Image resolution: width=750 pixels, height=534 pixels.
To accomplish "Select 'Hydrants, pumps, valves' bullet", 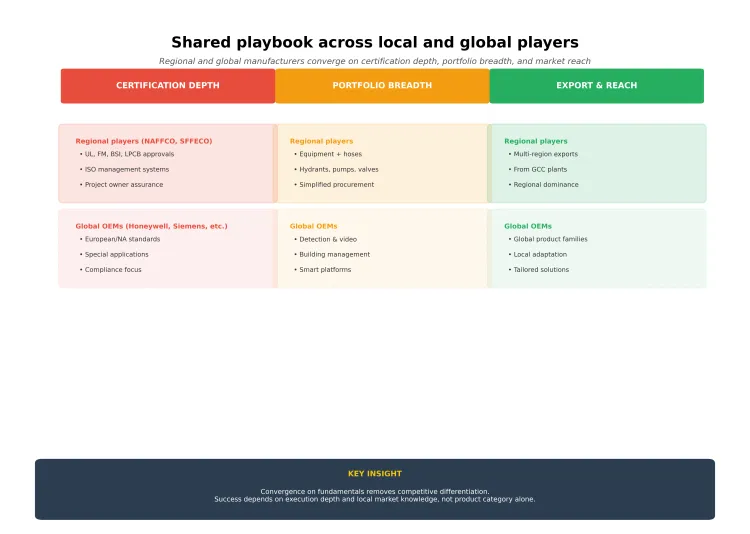I will click(x=338, y=170).
